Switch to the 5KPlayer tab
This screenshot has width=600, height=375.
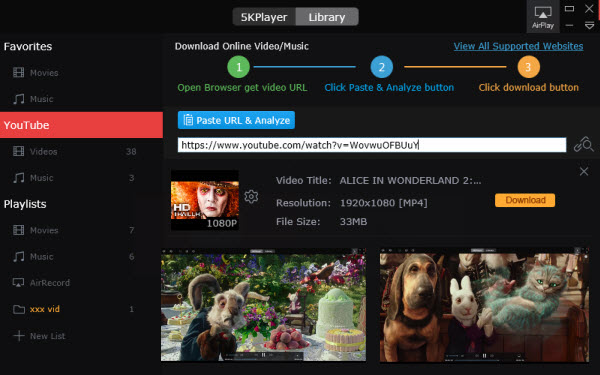(264, 17)
